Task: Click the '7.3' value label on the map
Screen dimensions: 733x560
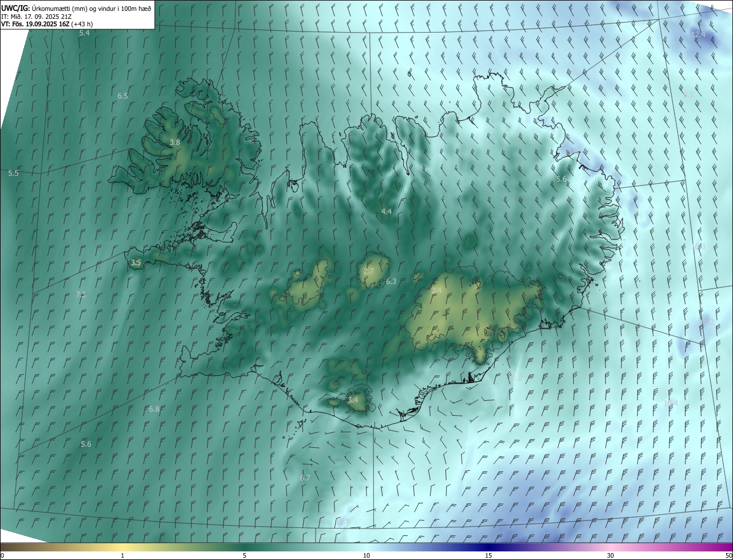Action: (81, 294)
